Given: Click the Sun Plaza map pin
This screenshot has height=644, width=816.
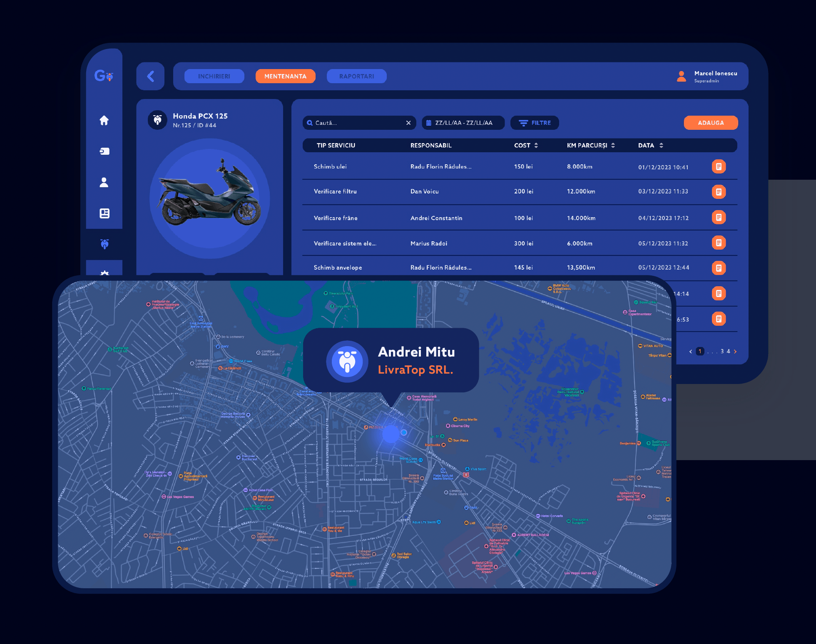Looking at the screenshot, I should [x=450, y=440].
